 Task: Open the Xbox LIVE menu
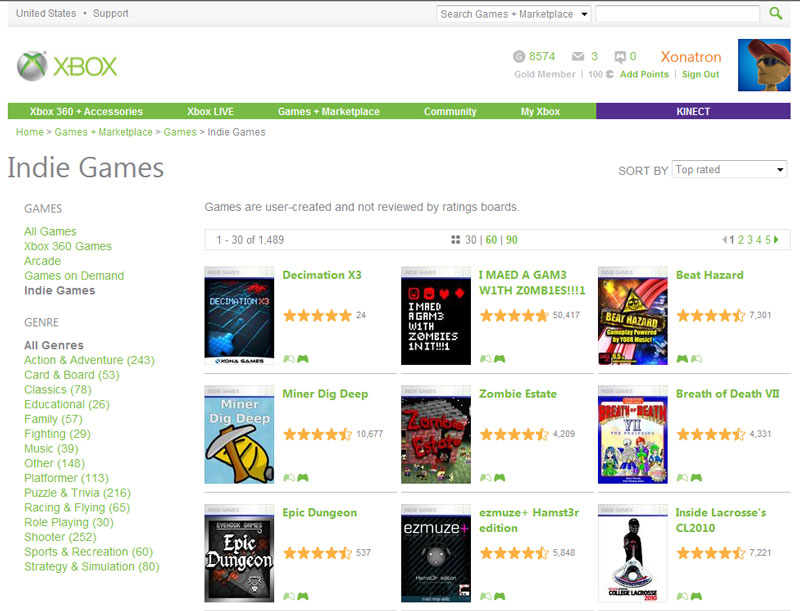click(210, 111)
